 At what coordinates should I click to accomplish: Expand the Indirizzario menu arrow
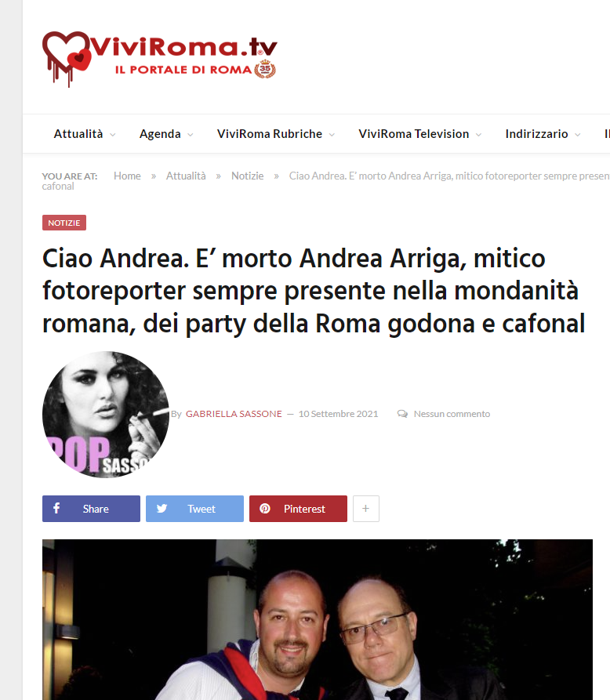(577, 134)
